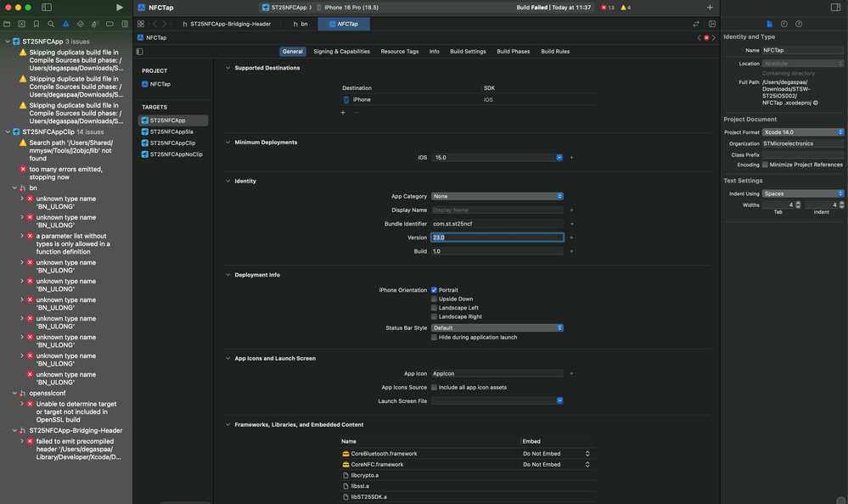Click the Bundle Identifier text field

coord(497,224)
